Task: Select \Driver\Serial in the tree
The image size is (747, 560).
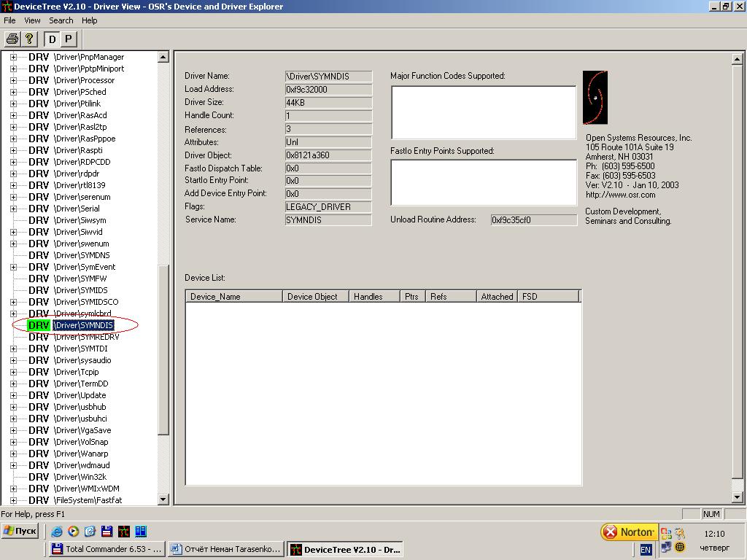Action: [x=77, y=209]
